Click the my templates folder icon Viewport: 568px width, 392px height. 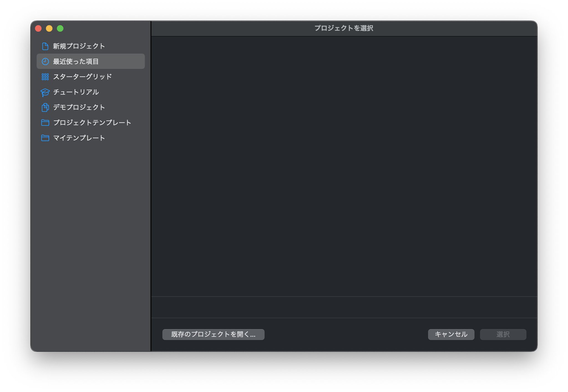pos(45,138)
